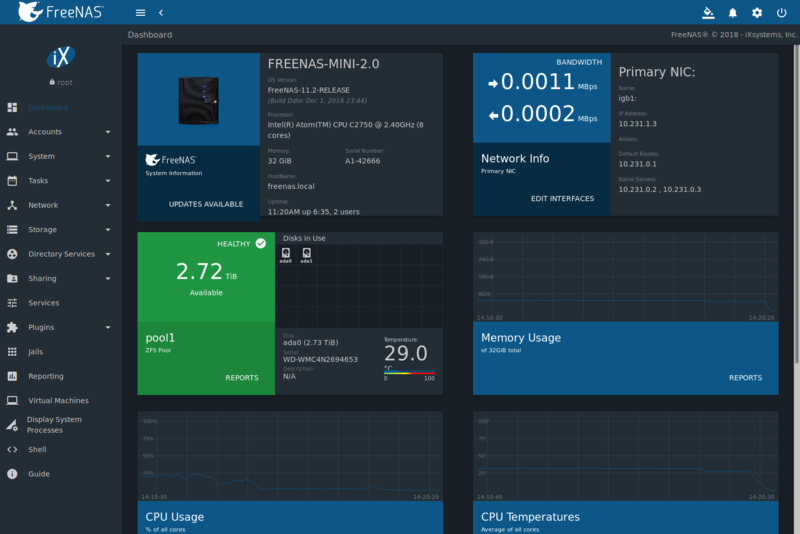Click the collapse sidebar chevron arrow
This screenshot has height=534, width=800.
pos(161,13)
